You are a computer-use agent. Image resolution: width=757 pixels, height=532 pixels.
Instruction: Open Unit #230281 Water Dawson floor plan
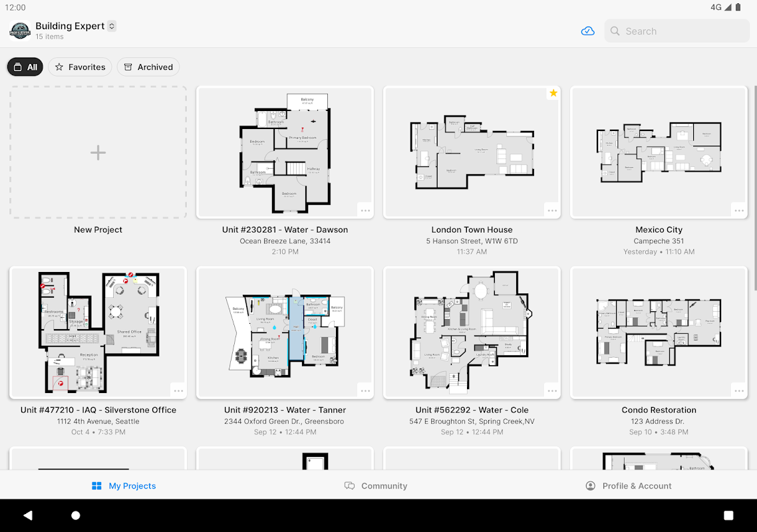tap(285, 152)
